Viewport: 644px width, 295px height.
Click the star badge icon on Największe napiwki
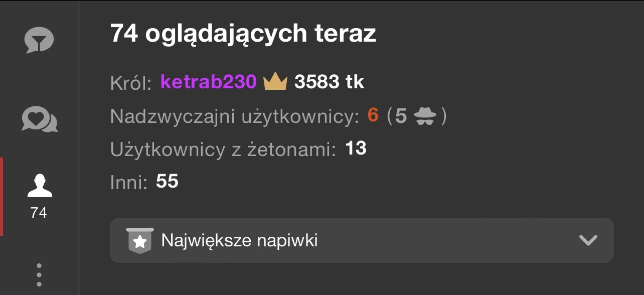tap(140, 241)
